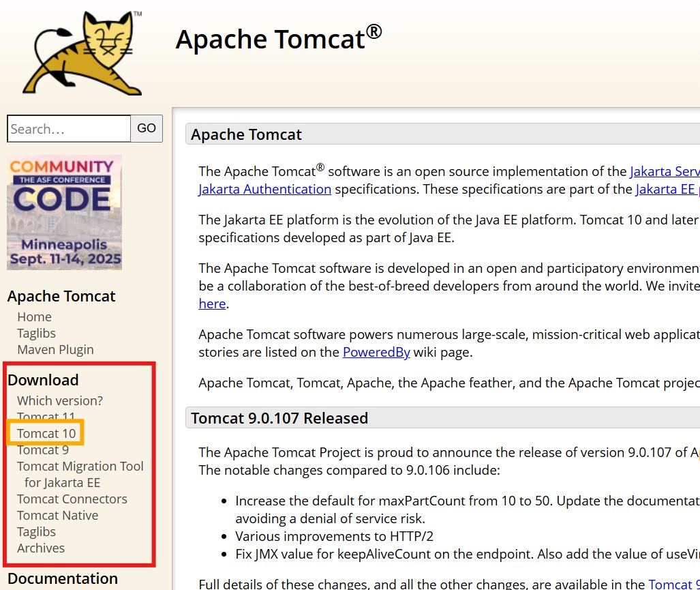Follow the Jakarta Authentication link
The height and width of the screenshot is (590, 700).
tap(264, 190)
